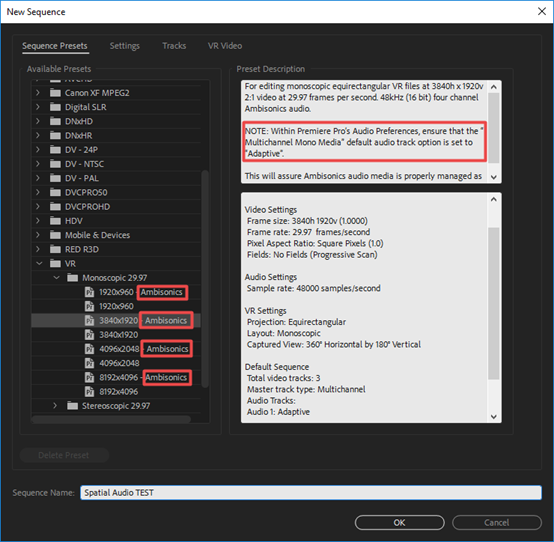The image size is (554, 542).
Task: Open the Settings tab
Action: click(125, 46)
